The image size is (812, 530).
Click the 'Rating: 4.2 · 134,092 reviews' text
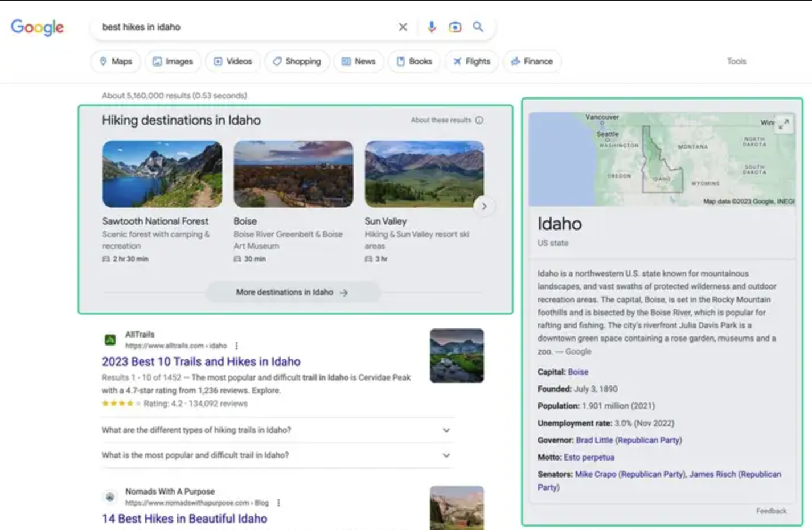pos(195,404)
